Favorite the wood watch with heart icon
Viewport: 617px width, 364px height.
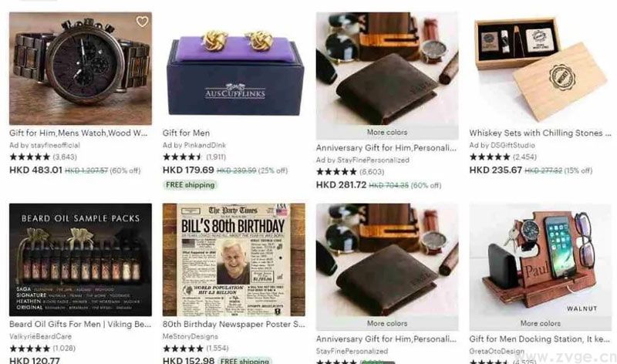pos(142,22)
